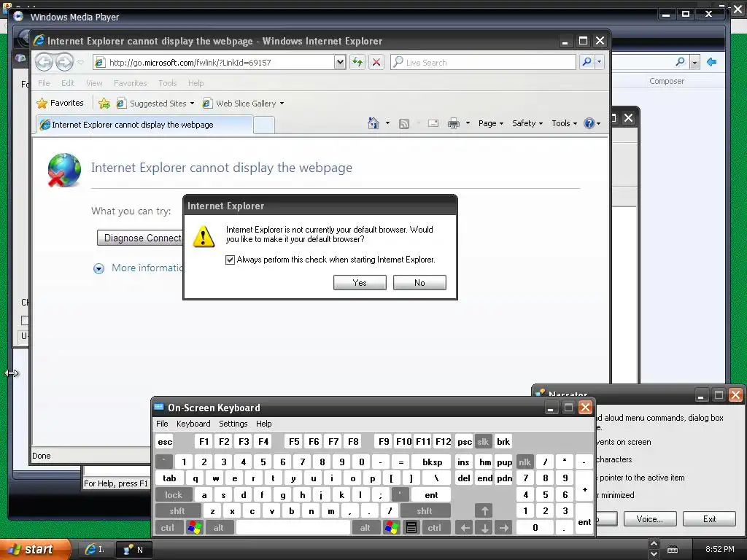Open the On-Screen Keyboard Help menu
The height and width of the screenshot is (560, 747).
coord(264,424)
